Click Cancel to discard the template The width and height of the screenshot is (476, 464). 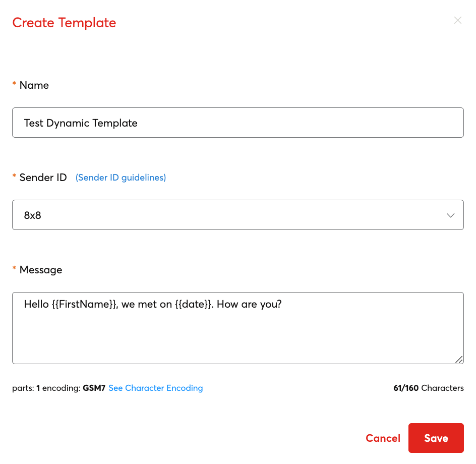click(x=383, y=438)
